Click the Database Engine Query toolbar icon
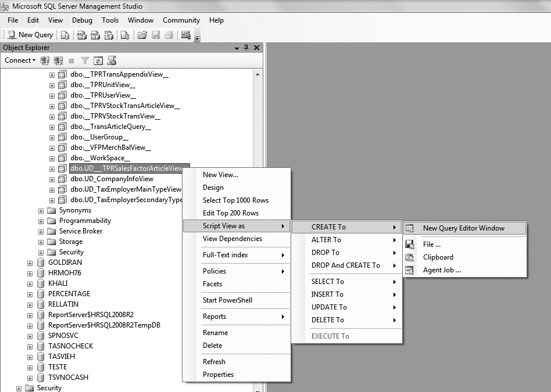This screenshot has height=392, width=551. coord(65,35)
